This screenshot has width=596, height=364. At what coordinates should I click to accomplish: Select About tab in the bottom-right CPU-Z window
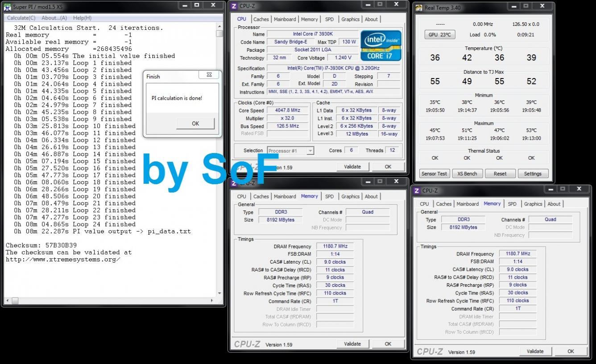pyautogui.click(x=554, y=204)
